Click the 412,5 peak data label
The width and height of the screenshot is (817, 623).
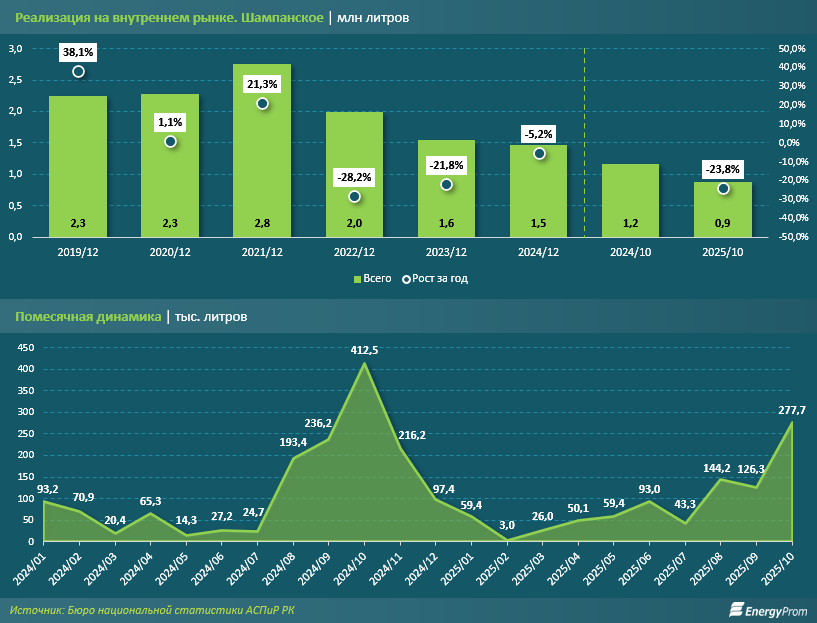coord(363,350)
